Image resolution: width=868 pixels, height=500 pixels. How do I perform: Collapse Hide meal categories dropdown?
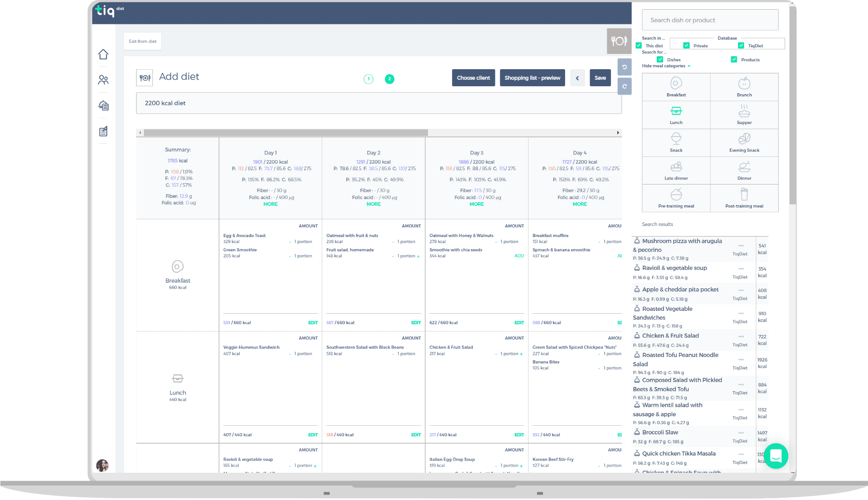(x=666, y=66)
